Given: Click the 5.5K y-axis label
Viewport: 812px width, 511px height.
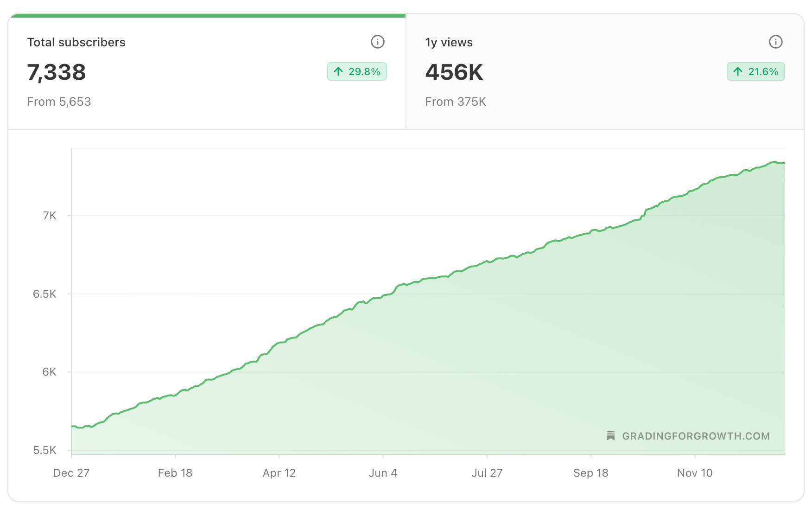Looking at the screenshot, I should coord(44,450).
